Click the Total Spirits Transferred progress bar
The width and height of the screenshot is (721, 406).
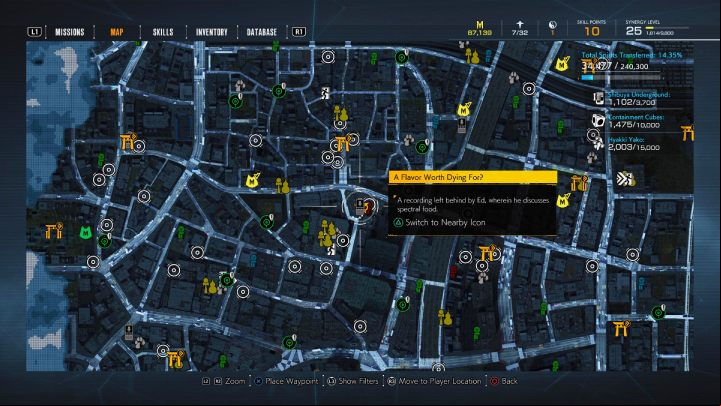point(621,78)
